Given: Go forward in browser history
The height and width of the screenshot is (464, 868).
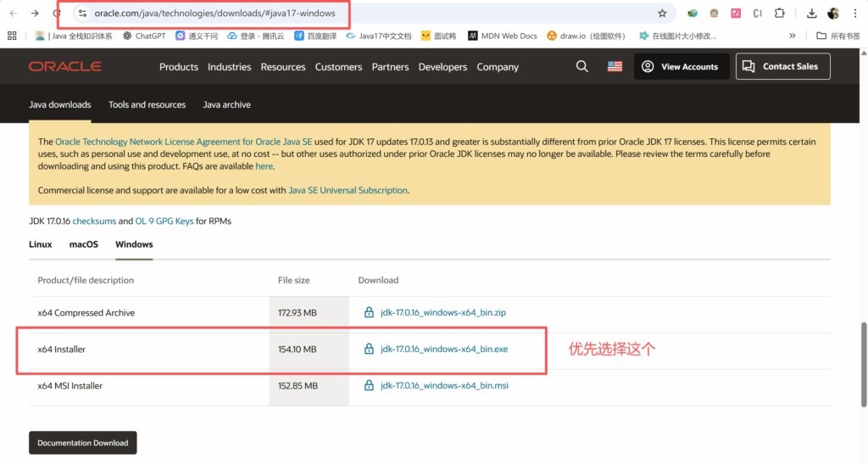Looking at the screenshot, I should coord(35,14).
